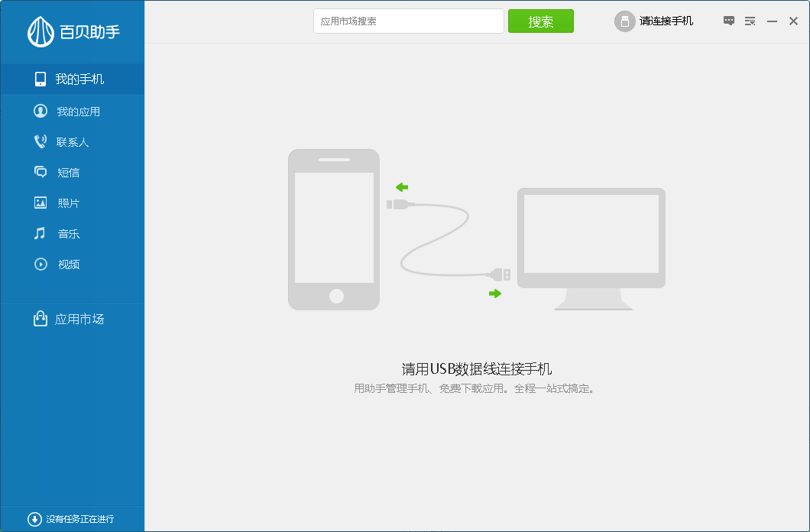
Task: Minimize the 百贝助手 window
Action: tap(773, 21)
